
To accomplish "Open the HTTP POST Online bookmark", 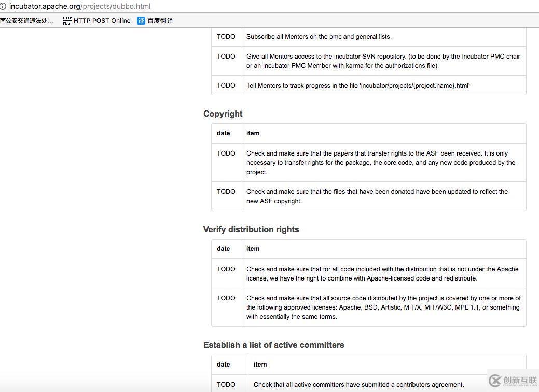I will 102,21.
